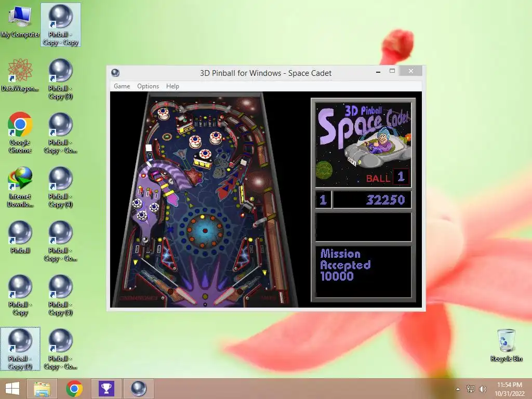532x399 pixels.
Task: Select the Pinball - Copy (3) shortcut
Action: (x=61, y=79)
